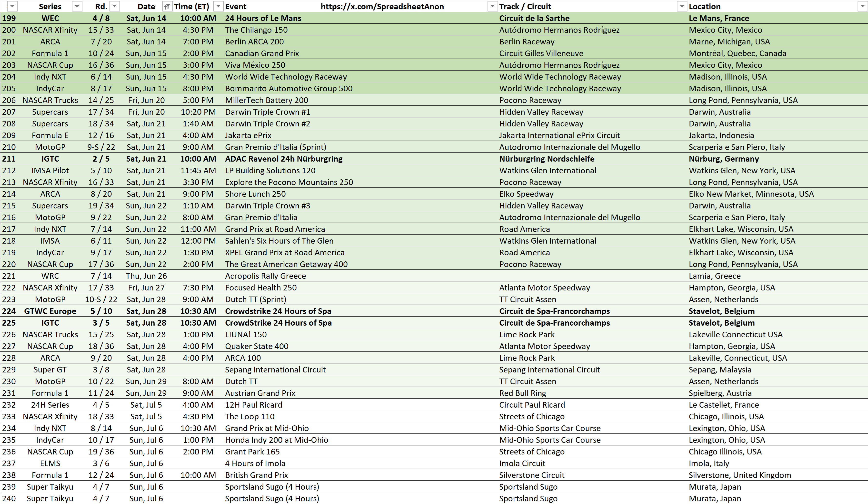
Task: Select the 'Quaker State 400' cell
Action: click(257, 347)
